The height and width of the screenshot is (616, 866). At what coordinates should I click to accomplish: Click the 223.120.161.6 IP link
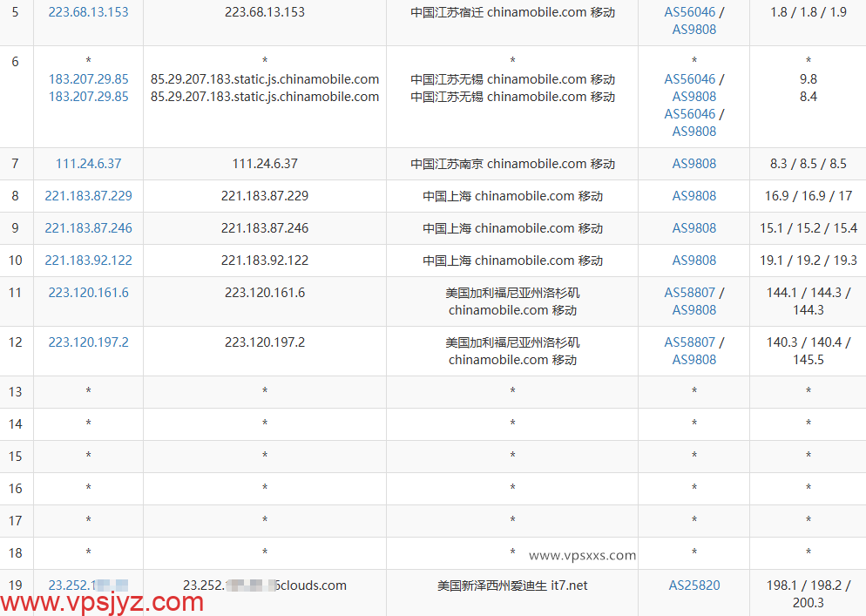(88, 293)
